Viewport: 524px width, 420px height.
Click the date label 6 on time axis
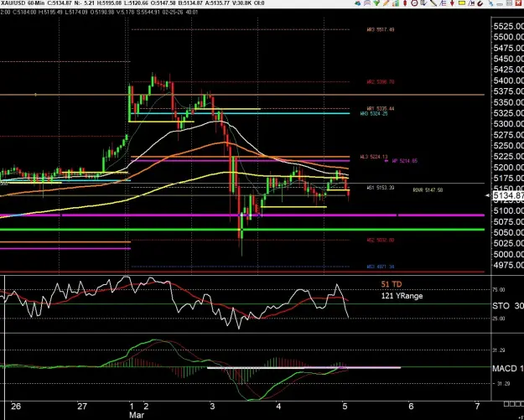[x=411, y=407]
